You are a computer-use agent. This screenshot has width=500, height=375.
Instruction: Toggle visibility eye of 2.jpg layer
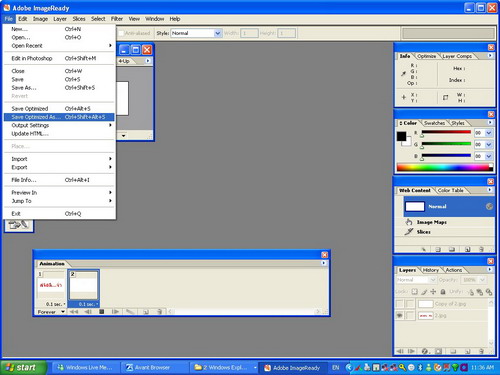pos(399,315)
